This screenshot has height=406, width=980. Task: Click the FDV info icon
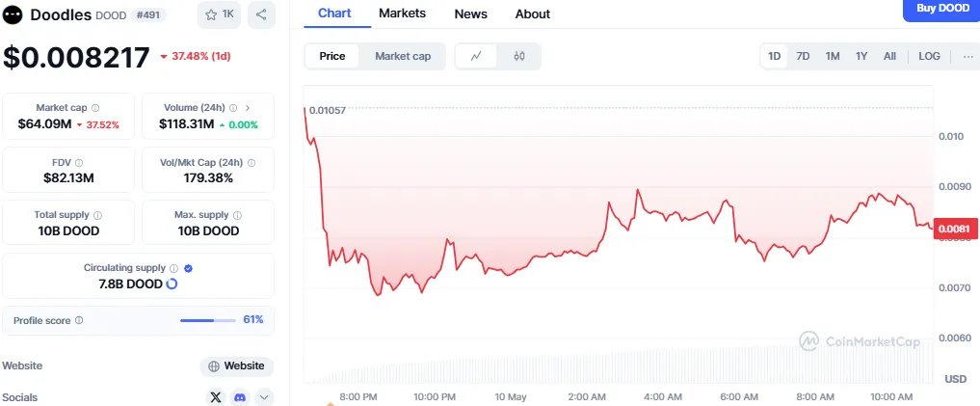(79, 163)
